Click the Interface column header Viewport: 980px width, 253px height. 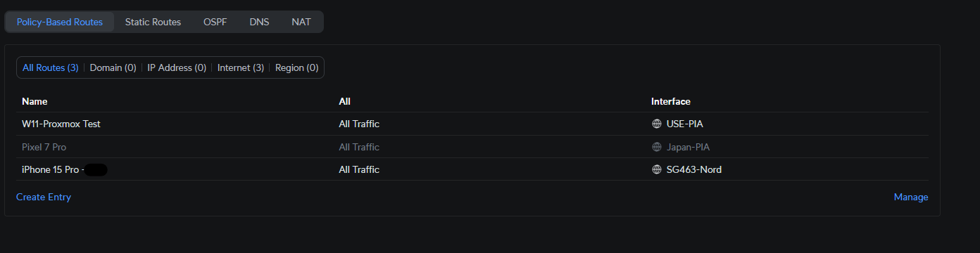[671, 102]
